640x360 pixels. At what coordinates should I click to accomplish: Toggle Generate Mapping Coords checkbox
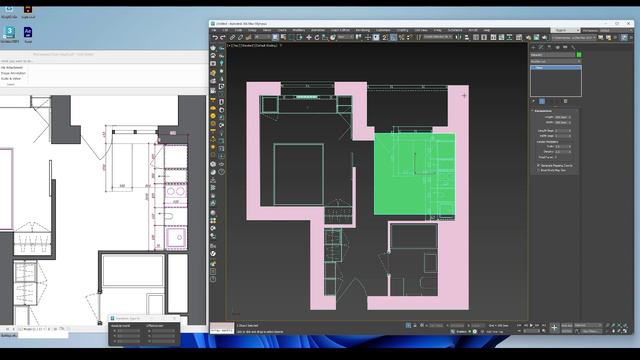(538, 166)
